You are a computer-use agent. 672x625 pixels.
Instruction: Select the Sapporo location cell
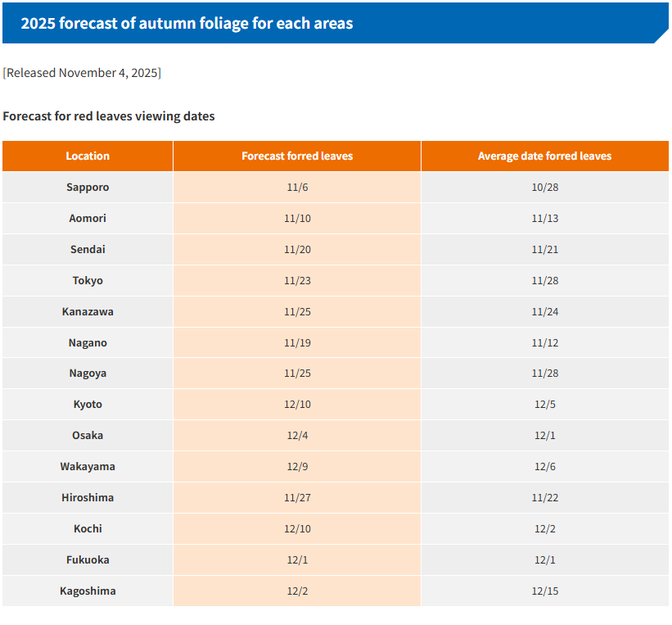(x=88, y=187)
